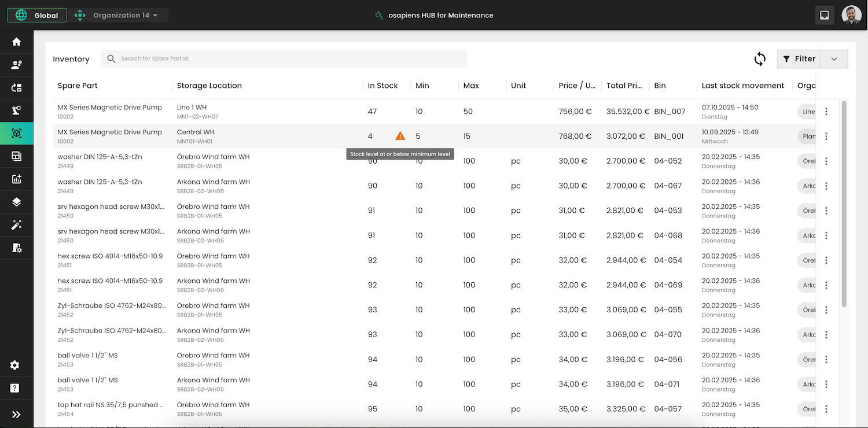Open the Assets module with the robot arm icon

[x=16, y=110]
